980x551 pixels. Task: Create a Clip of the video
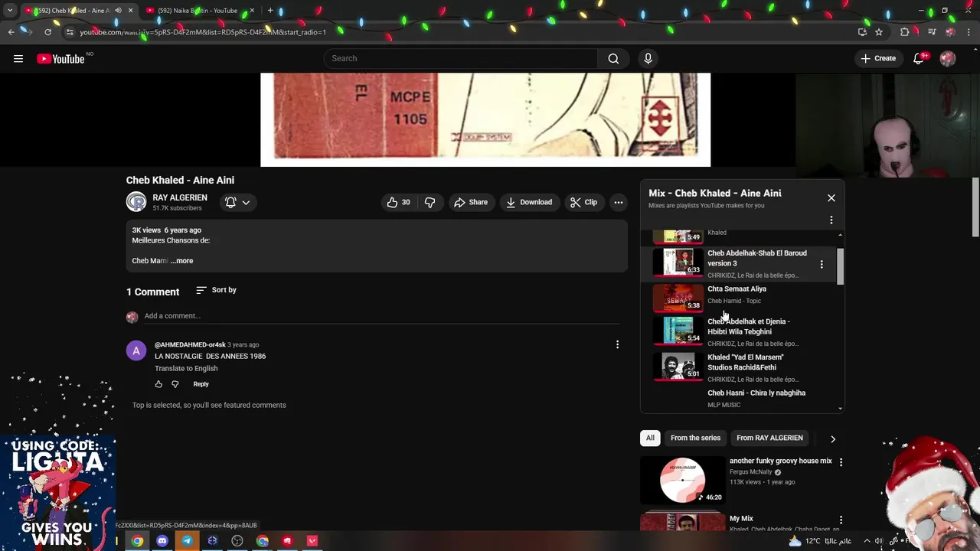[x=583, y=202]
